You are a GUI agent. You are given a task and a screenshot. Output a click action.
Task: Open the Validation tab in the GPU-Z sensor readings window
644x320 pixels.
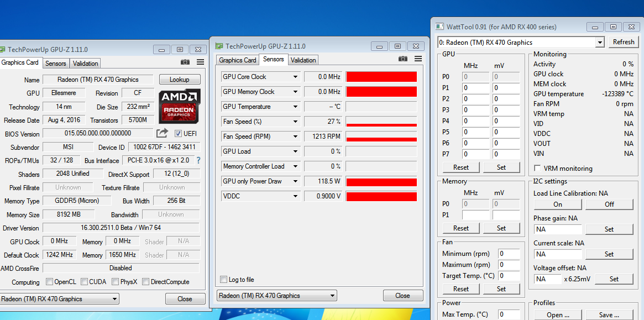[303, 60]
